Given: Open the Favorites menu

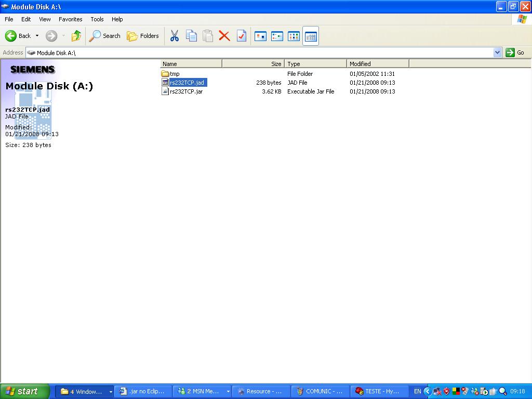Looking at the screenshot, I should tap(70, 19).
